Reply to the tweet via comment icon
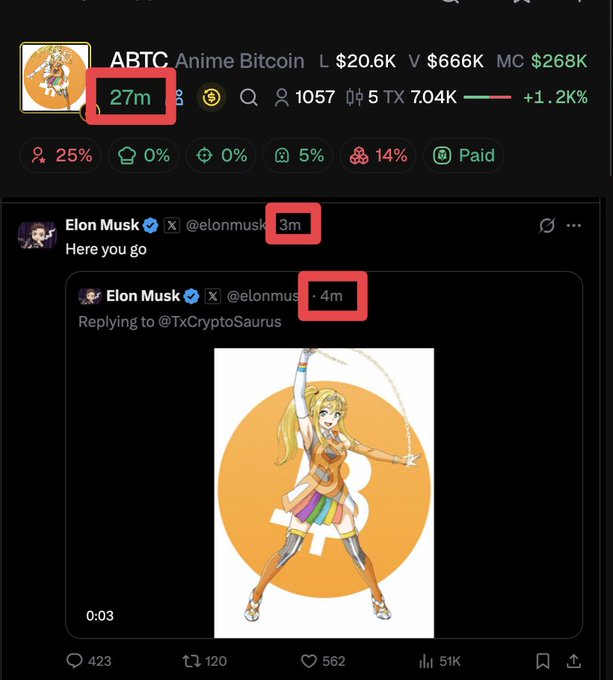Viewport: 613px width, 680px height. (75, 661)
